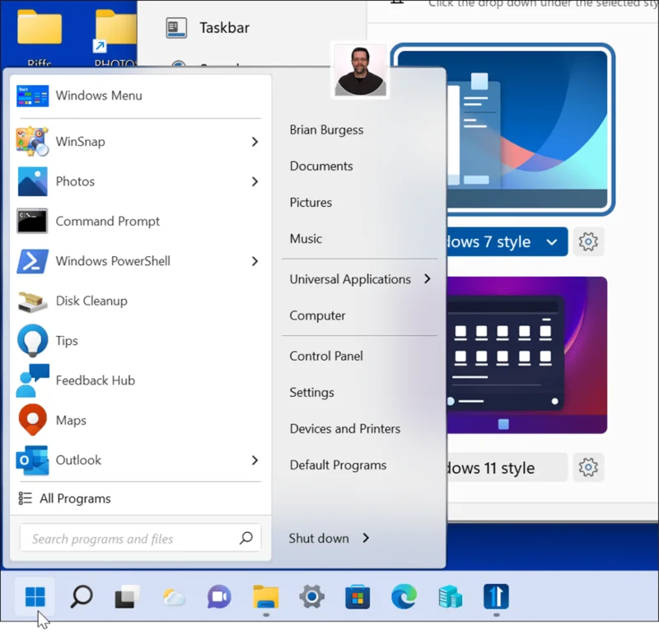Open Windows 11 style settings gear
Viewport: 659px width, 644px height.
pyautogui.click(x=588, y=467)
